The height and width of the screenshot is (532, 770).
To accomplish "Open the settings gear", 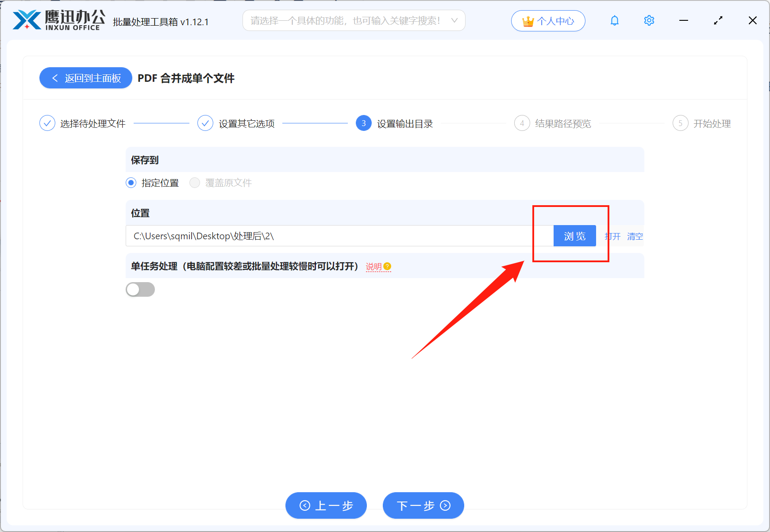I will (649, 20).
